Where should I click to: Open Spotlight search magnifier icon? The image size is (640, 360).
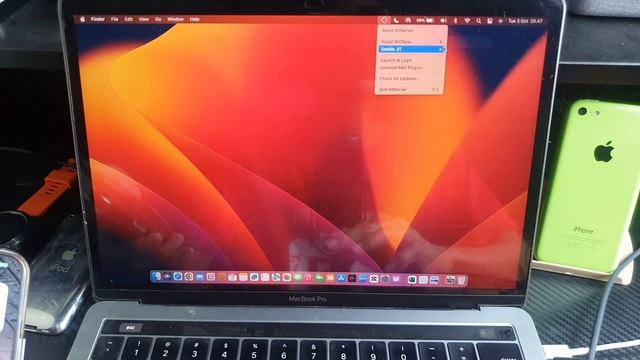(x=478, y=21)
